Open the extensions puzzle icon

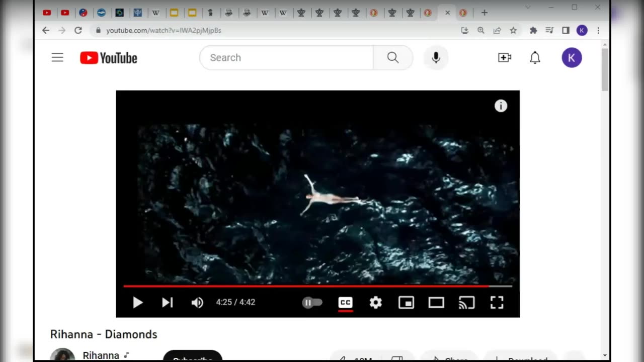pos(533,30)
